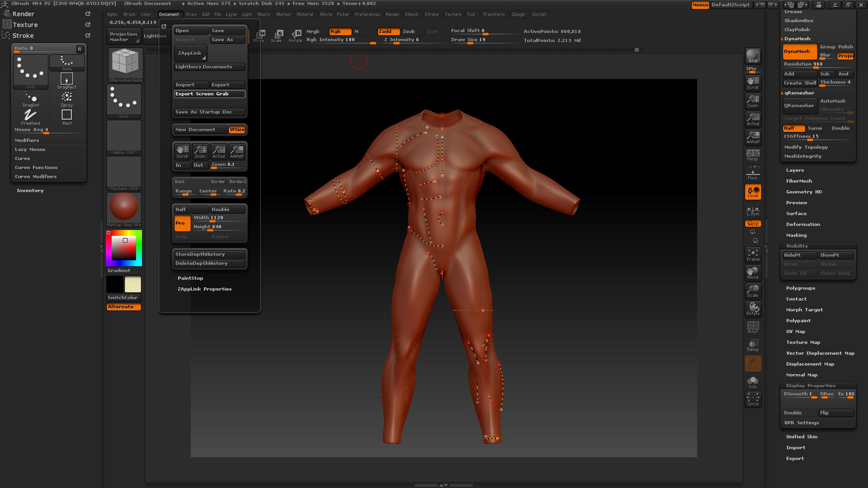868x488 pixels.
Task: Open the Transform menu
Action: (x=494, y=14)
